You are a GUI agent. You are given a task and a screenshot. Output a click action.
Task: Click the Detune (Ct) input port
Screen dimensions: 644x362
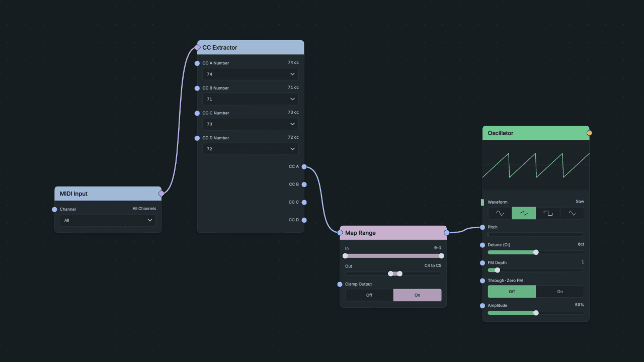(x=483, y=245)
